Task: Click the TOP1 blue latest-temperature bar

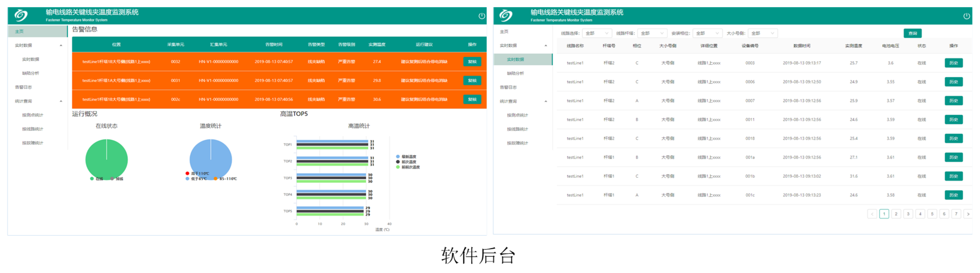Action: [332, 141]
